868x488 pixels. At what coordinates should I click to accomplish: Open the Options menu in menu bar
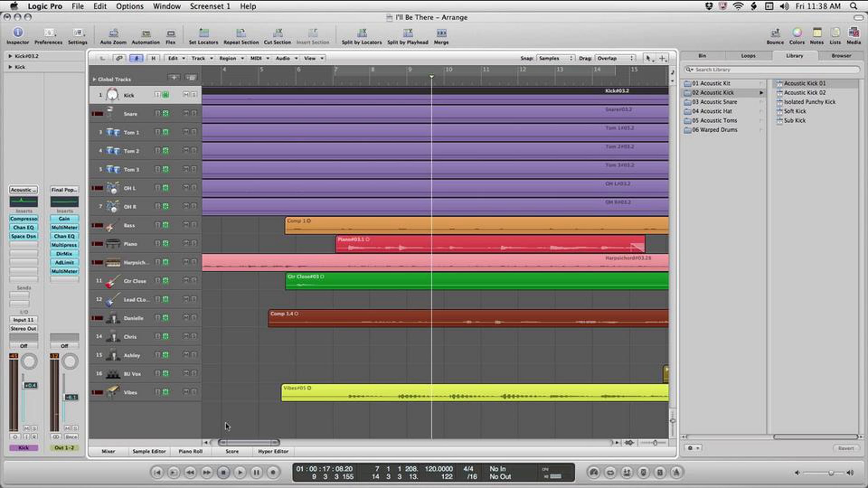tap(129, 6)
